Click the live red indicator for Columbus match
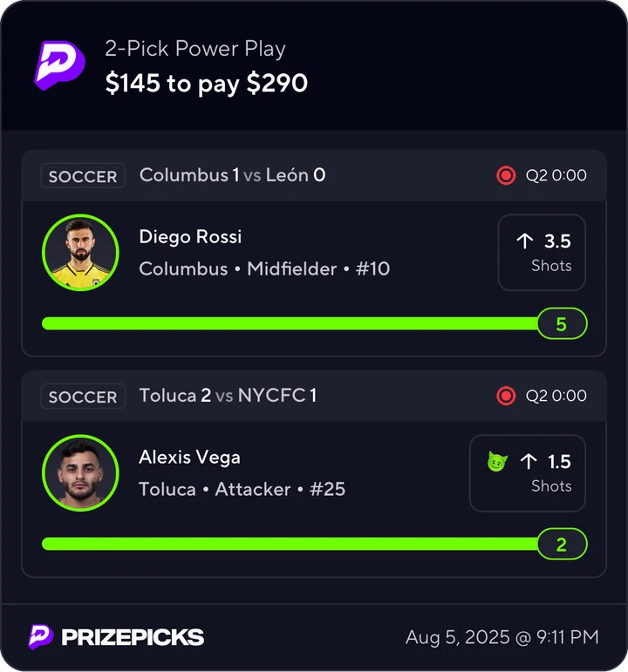The height and width of the screenshot is (672, 628). point(506,175)
